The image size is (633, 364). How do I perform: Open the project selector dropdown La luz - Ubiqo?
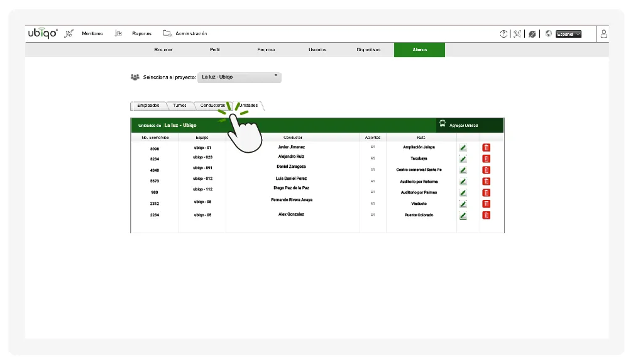(239, 77)
